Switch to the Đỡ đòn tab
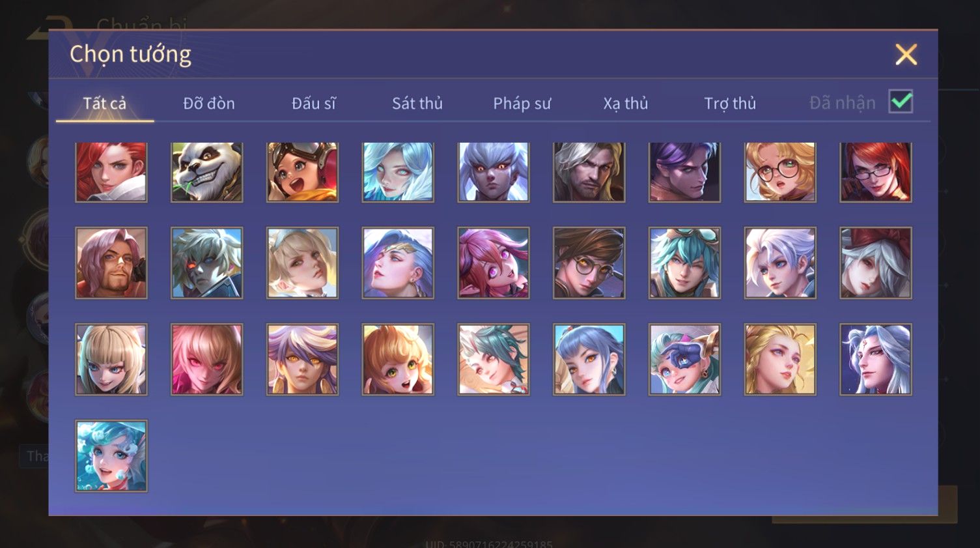Viewport: 980px width, 548px height. pos(209,103)
